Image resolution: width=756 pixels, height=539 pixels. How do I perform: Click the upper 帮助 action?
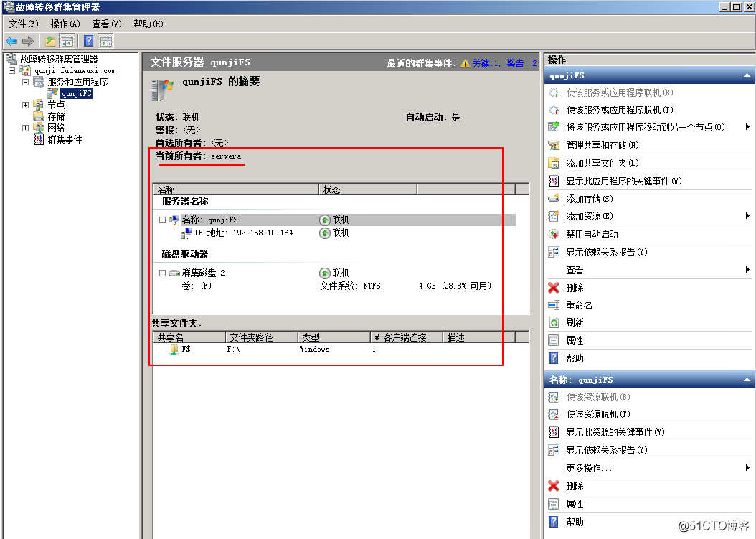575,358
